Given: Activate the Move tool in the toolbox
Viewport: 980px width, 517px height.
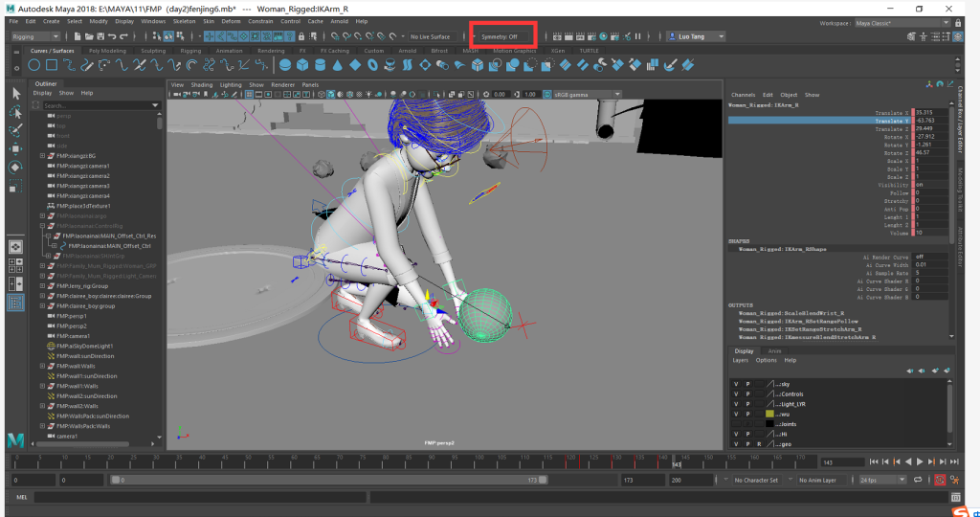Looking at the screenshot, I should pyautogui.click(x=16, y=148).
